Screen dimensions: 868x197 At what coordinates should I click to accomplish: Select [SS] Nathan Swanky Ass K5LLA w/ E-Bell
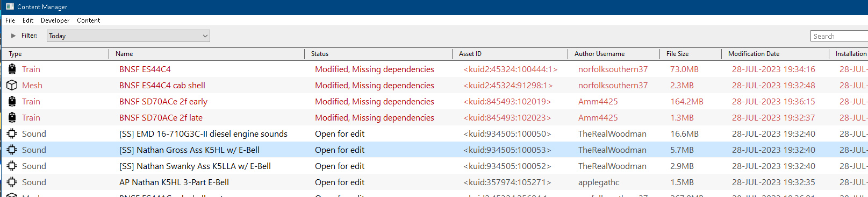pyautogui.click(x=195, y=166)
